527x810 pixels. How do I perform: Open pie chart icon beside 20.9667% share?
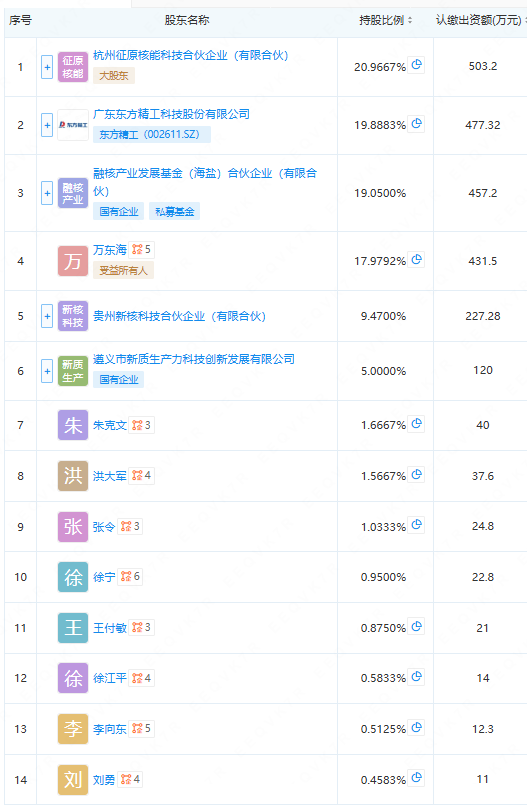click(x=416, y=65)
